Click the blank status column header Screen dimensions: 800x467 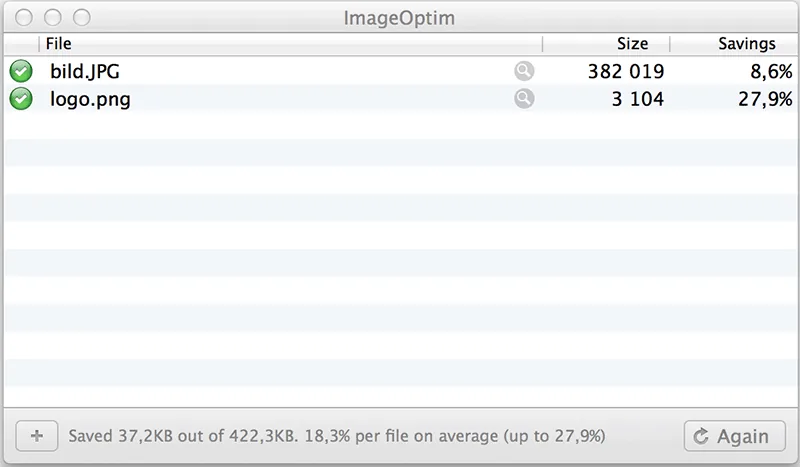[21, 44]
